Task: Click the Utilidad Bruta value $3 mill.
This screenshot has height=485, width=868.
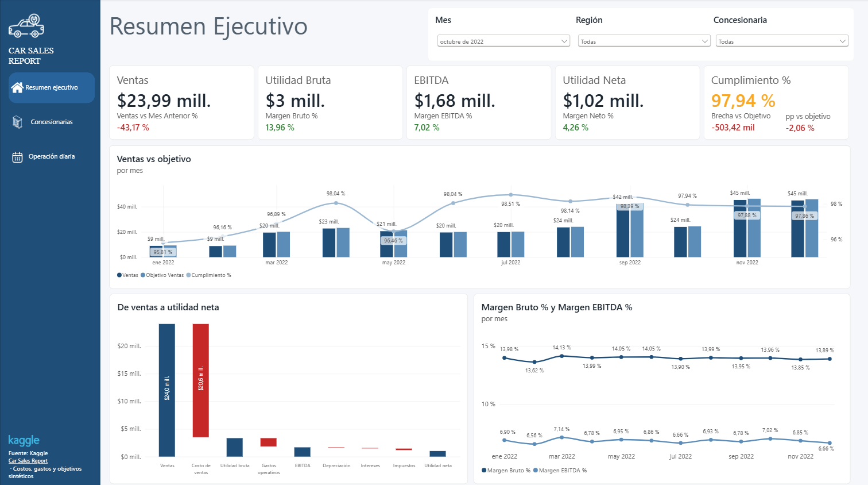Action: (x=295, y=101)
